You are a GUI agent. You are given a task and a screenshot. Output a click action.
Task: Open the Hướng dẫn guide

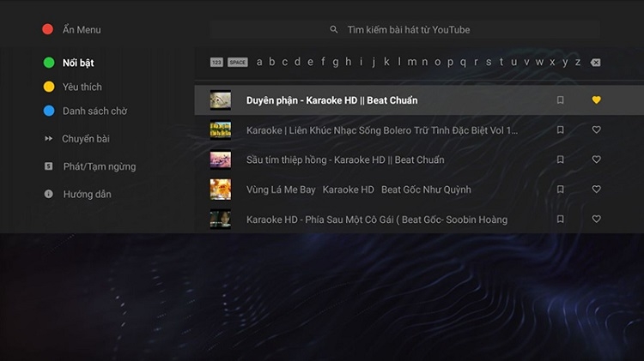click(87, 194)
